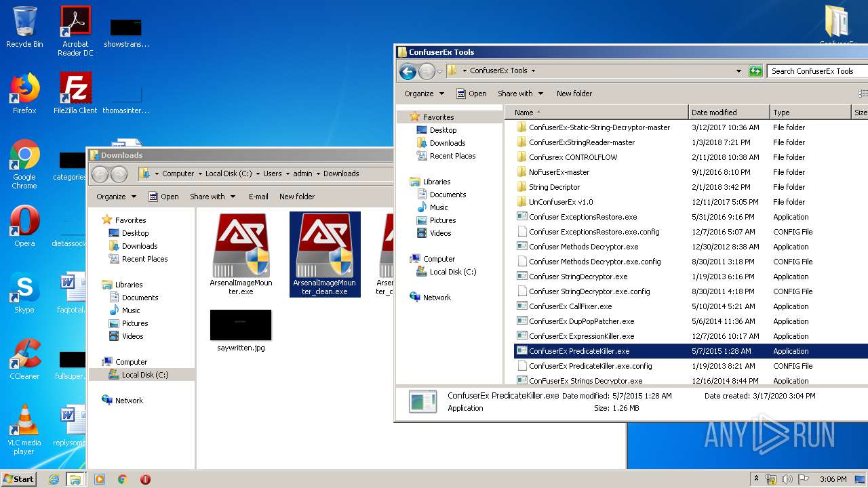Expand Organize menu in Downloads window
The image size is (868, 488).
[117, 197]
